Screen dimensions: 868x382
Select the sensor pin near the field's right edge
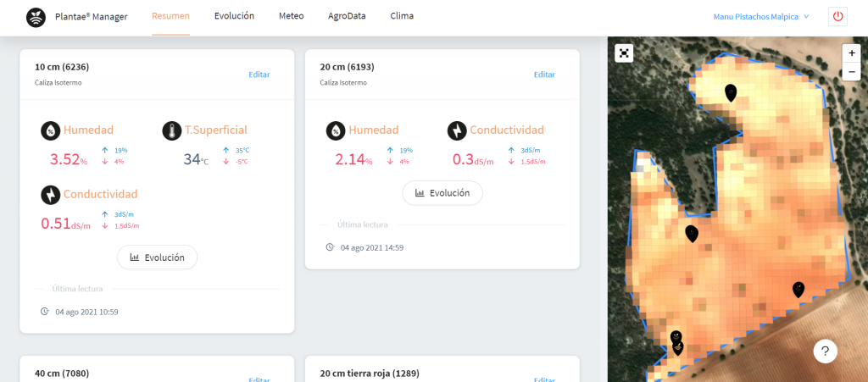pyautogui.click(x=798, y=289)
